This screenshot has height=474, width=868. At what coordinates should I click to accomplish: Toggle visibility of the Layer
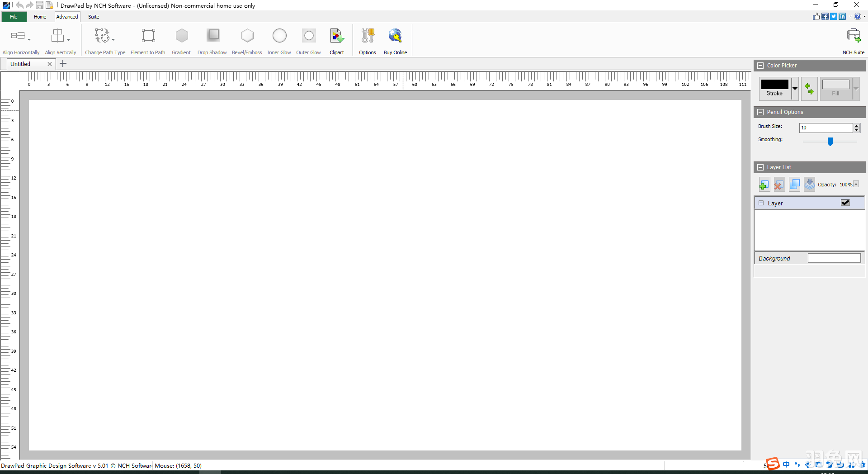(845, 203)
